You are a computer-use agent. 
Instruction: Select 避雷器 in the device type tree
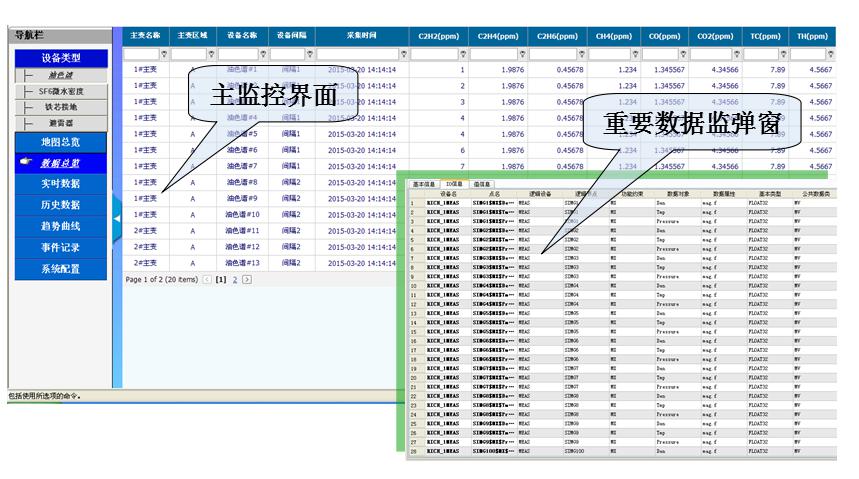click(61, 123)
